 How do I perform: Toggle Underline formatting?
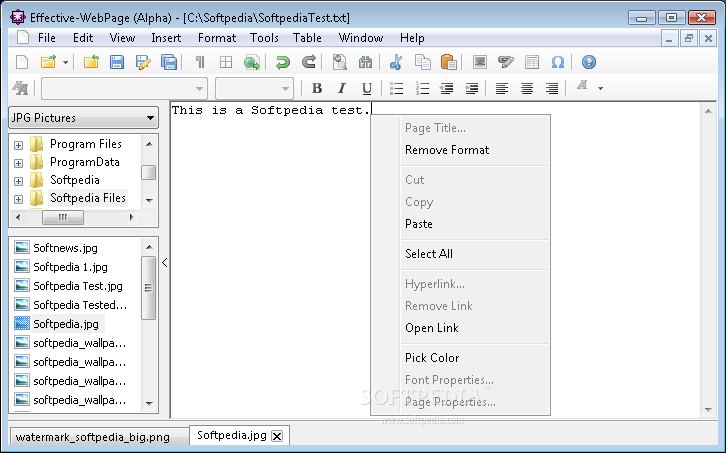(x=367, y=88)
